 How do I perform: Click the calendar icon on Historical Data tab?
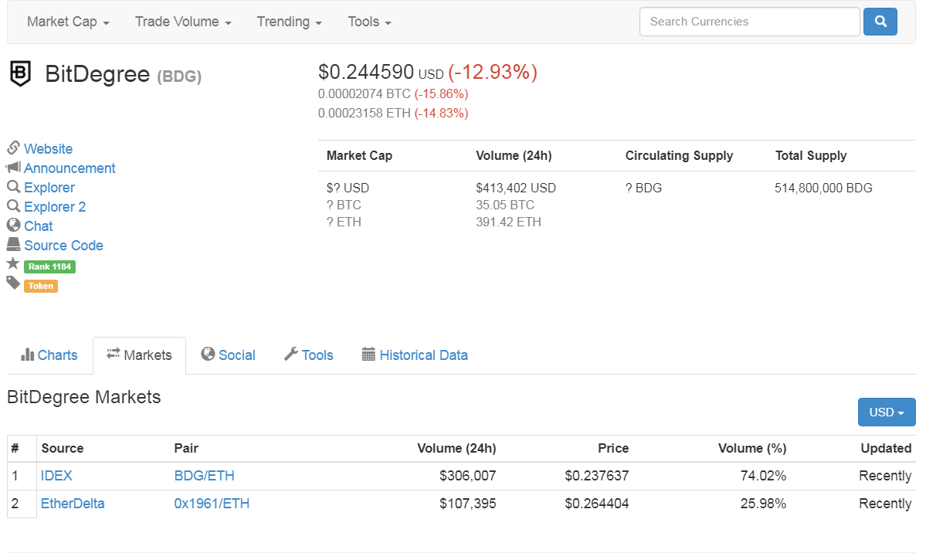click(368, 355)
